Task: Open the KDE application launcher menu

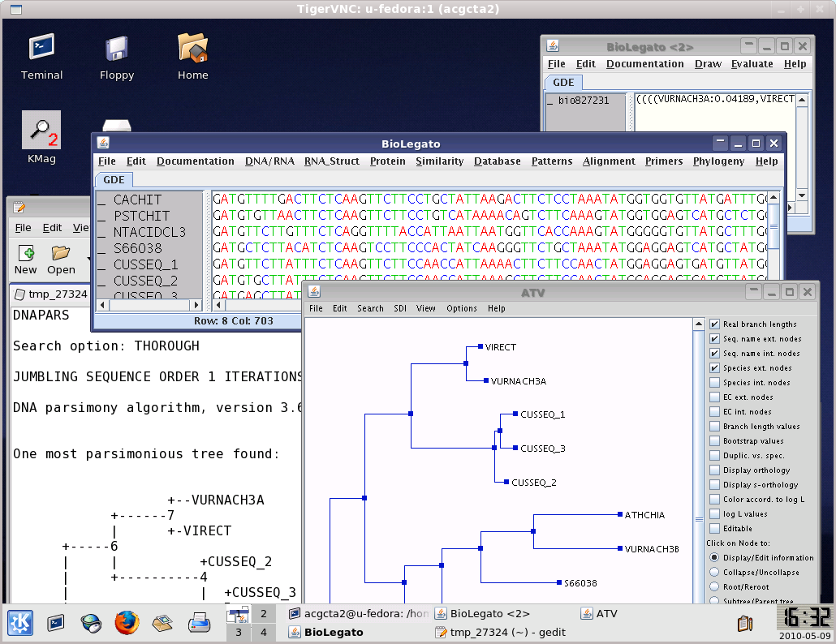Action: pyautogui.click(x=20, y=623)
